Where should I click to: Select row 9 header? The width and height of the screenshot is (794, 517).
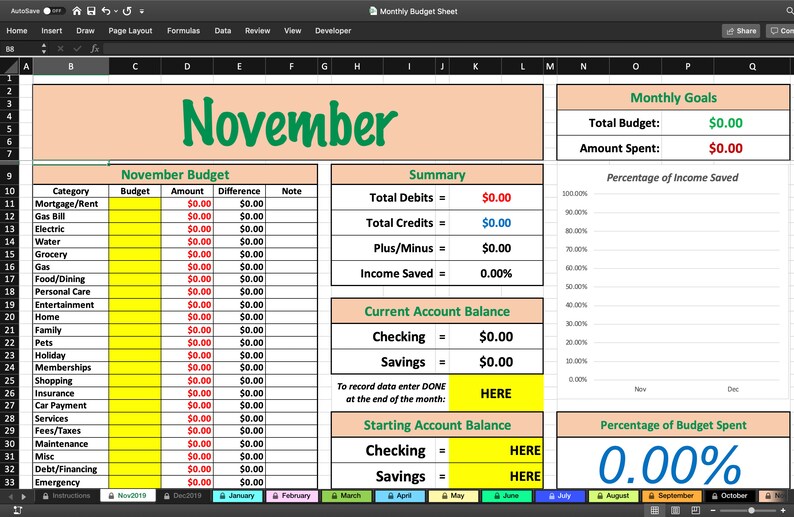[9, 176]
